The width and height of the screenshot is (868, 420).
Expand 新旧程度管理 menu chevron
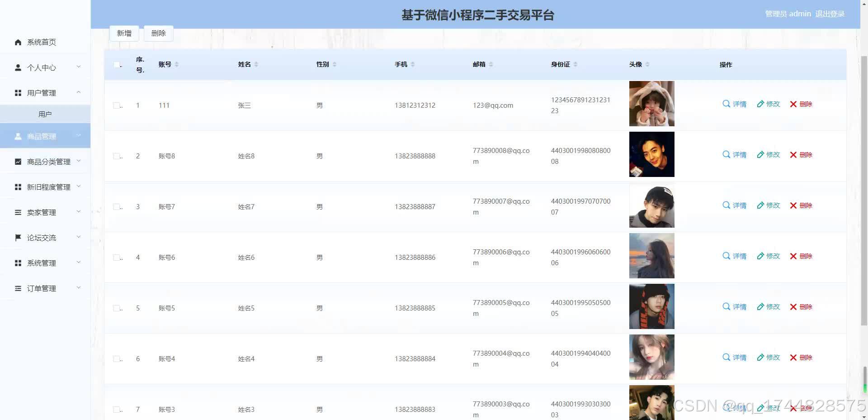tap(79, 186)
